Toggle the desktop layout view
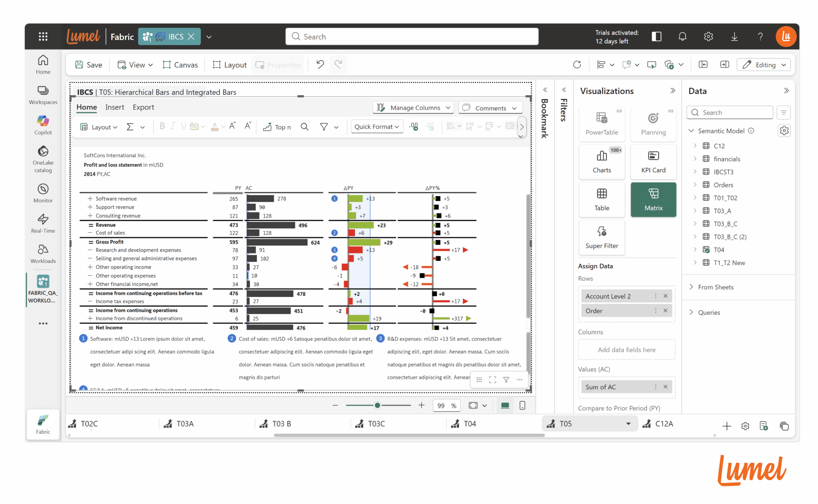Viewport: 818px width, 504px height. tap(505, 405)
